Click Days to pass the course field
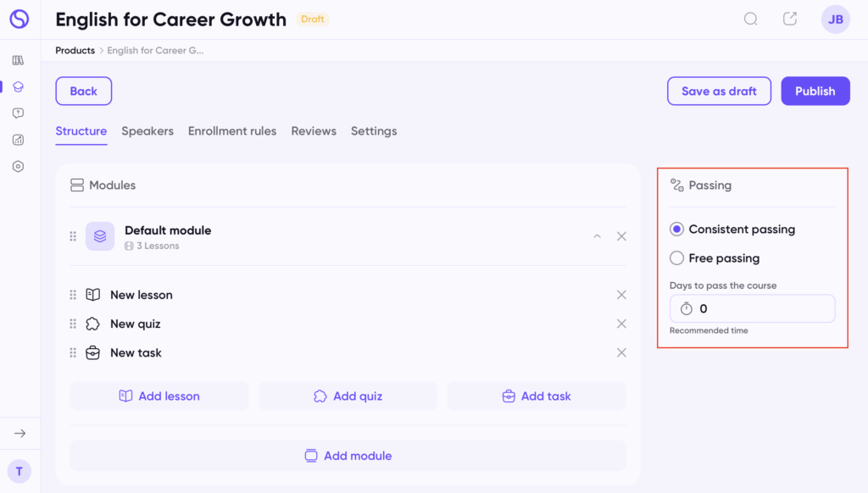 coord(752,308)
